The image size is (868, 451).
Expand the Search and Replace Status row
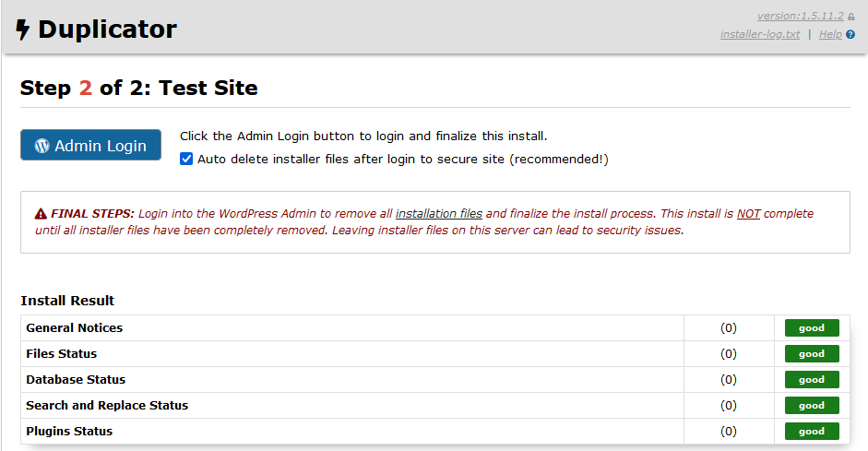107,405
